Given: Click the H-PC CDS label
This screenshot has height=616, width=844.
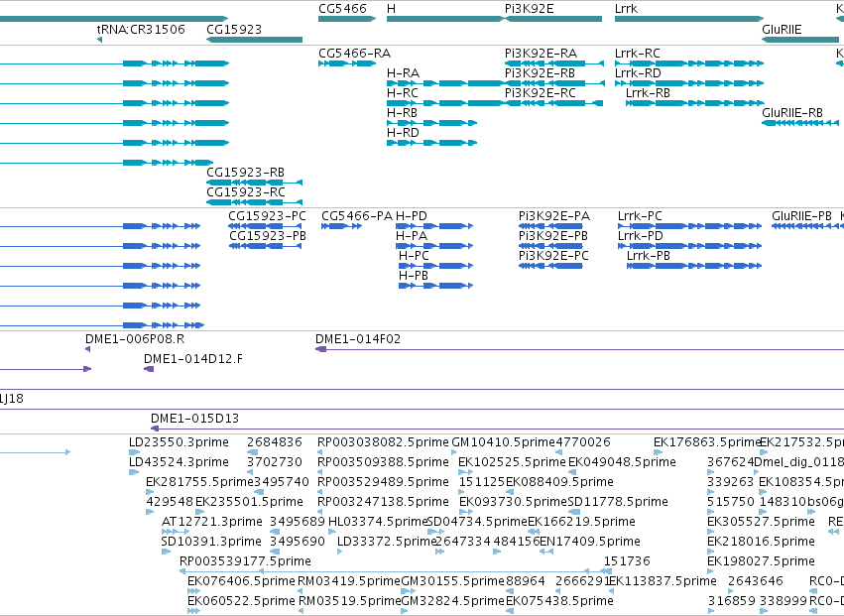Looking at the screenshot, I should [x=414, y=256].
